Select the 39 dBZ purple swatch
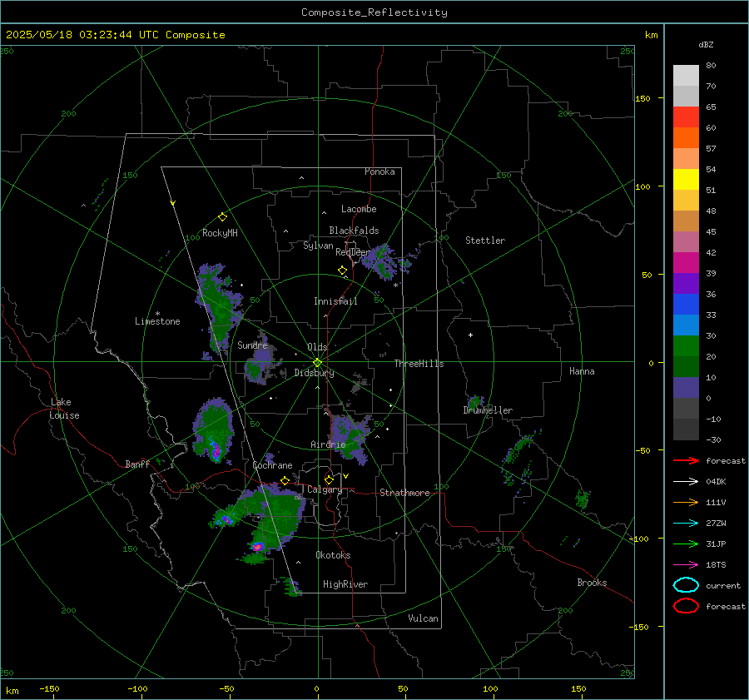The image size is (749, 700). (686, 284)
